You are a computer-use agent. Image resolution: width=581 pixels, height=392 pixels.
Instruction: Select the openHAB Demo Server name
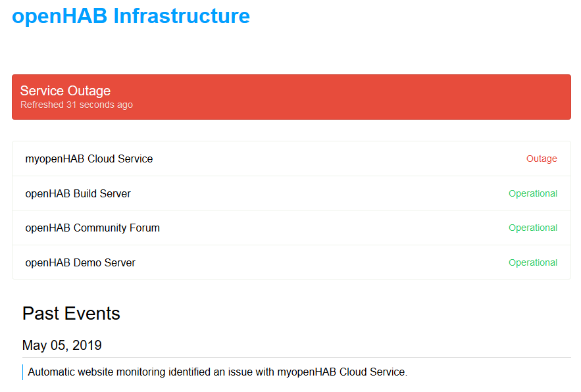[x=80, y=262]
